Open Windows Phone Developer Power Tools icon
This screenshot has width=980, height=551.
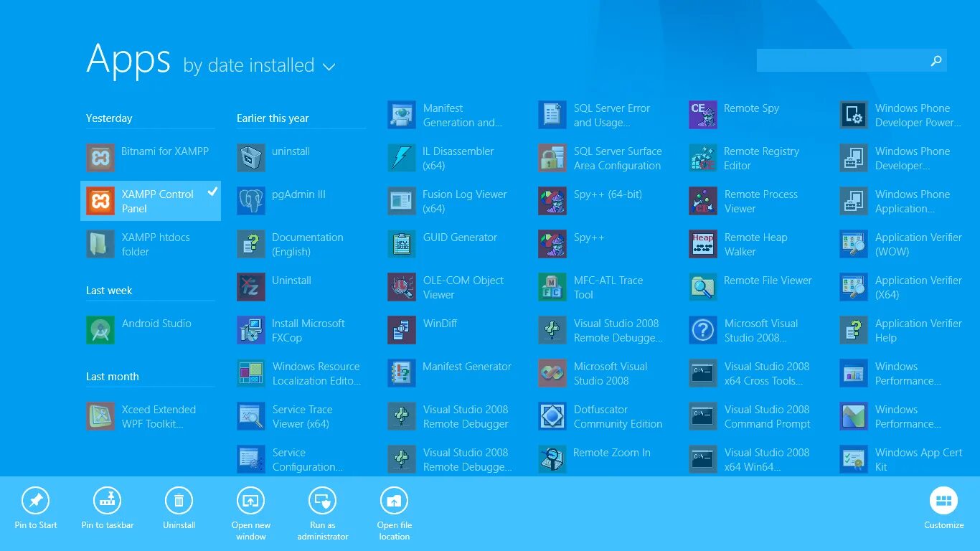click(854, 115)
